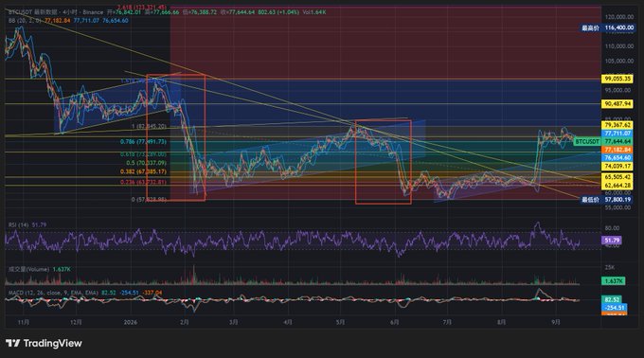Click 11月 on the time axis
The image size is (644, 358).
(x=24, y=322)
